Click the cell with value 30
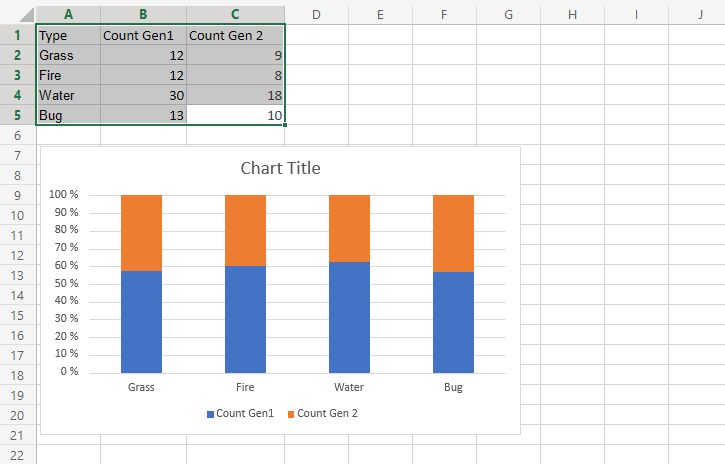 143,95
